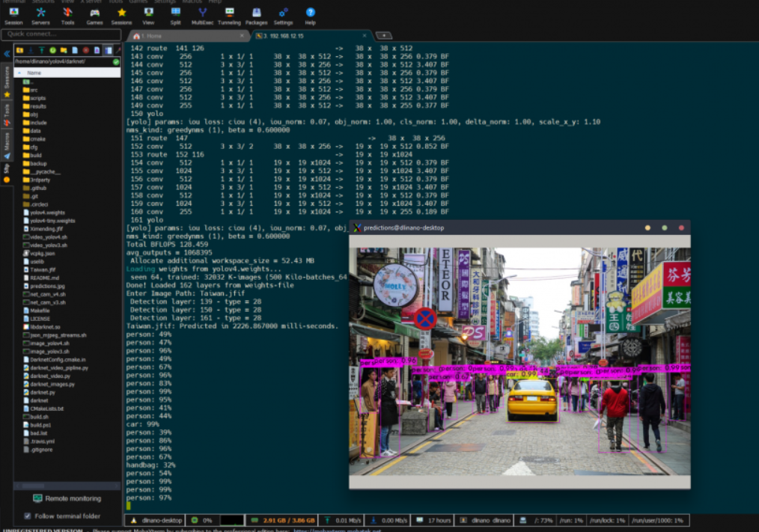The height and width of the screenshot is (532, 759).
Task: Select the yolov4.weights file
Action: tap(44, 213)
